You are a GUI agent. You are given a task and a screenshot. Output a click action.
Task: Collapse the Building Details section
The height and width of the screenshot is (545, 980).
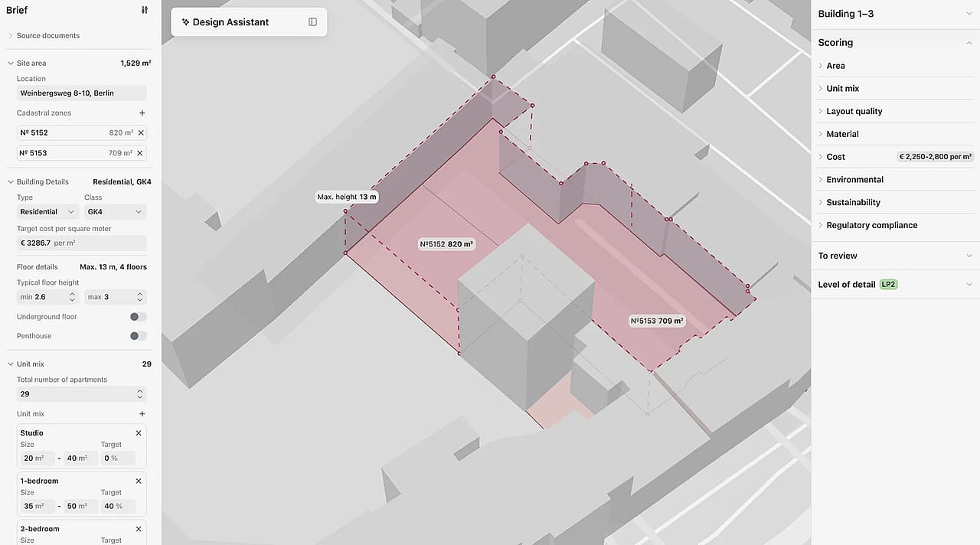pos(11,182)
